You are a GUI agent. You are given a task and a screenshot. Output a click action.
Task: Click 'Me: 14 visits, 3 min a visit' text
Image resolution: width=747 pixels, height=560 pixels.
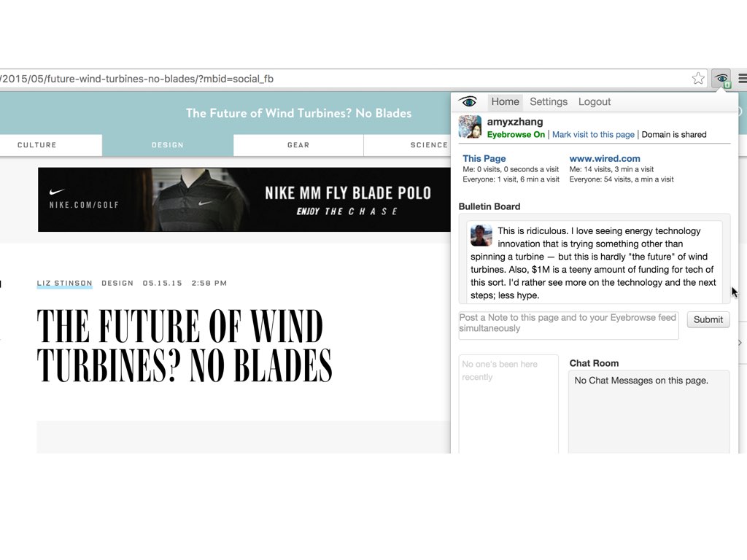611,169
